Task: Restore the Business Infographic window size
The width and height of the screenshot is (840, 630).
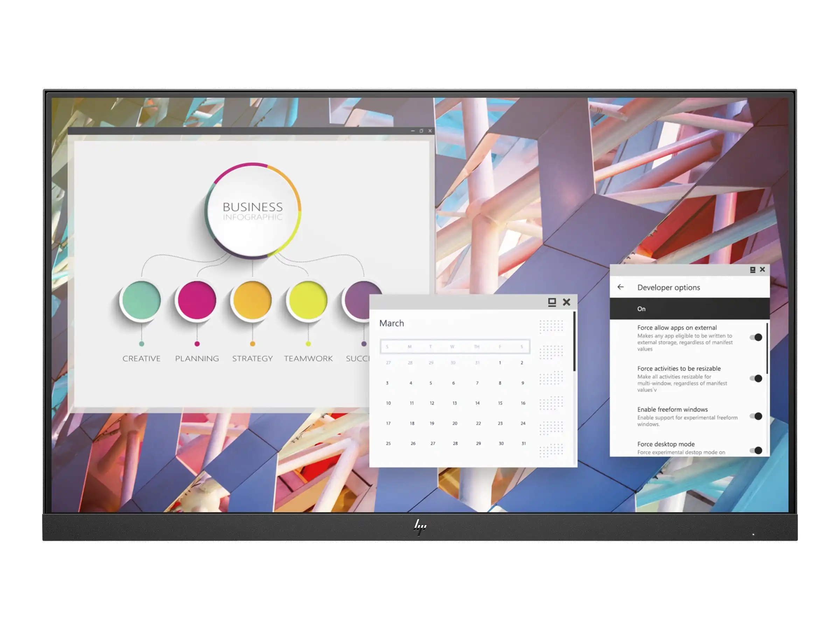Action: 421,131
